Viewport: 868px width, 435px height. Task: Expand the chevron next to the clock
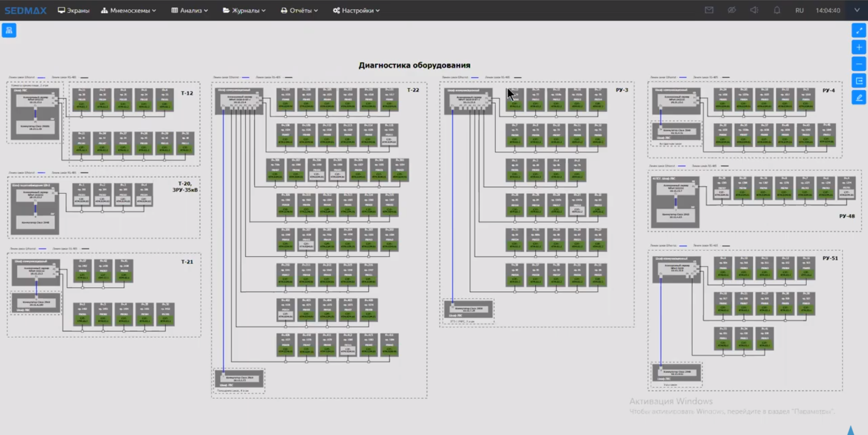(857, 10)
